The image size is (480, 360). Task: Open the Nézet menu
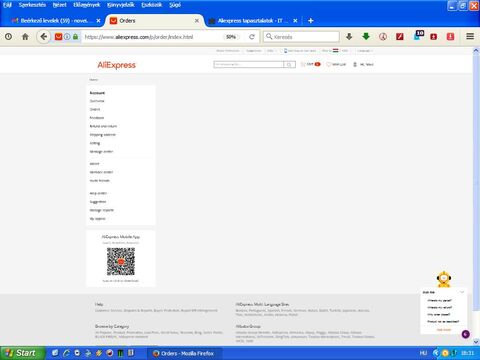click(x=60, y=5)
